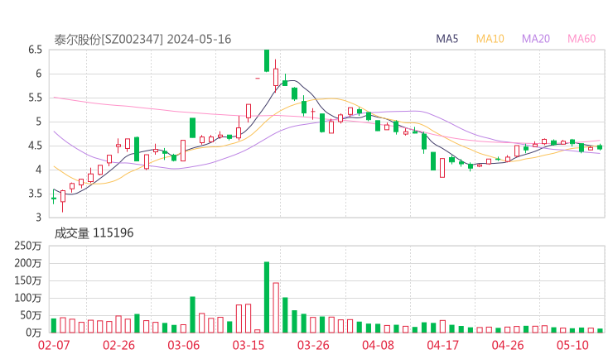The width and height of the screenshot is (613, 364).
Task: Click the 成交量 115196 volume label
Action: pyautogui.click(x=94, y=233)
